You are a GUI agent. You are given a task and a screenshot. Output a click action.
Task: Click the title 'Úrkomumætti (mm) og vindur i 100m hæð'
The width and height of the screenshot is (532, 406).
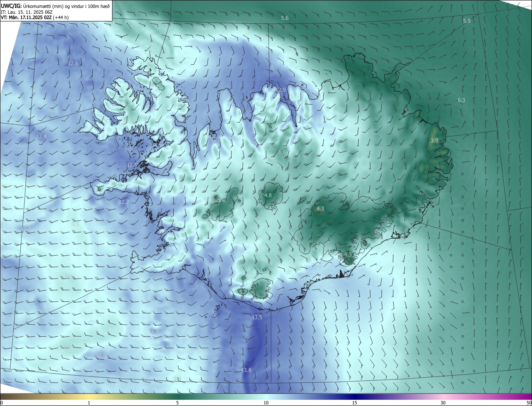(x=67, y=6)
